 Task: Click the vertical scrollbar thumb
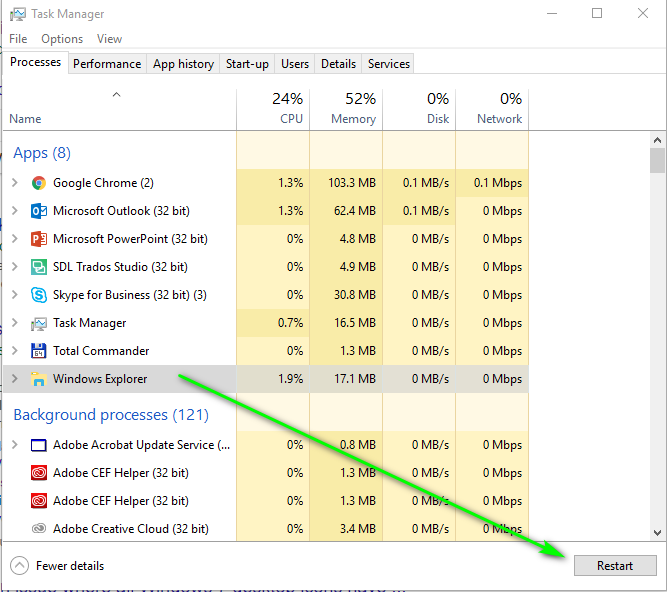point(657,160)
